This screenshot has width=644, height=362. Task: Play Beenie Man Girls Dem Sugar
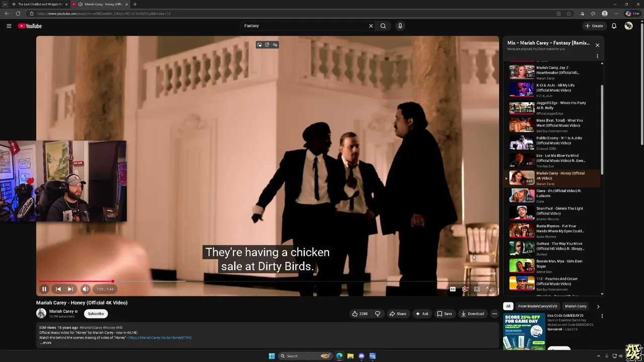(x=552, y=265)
